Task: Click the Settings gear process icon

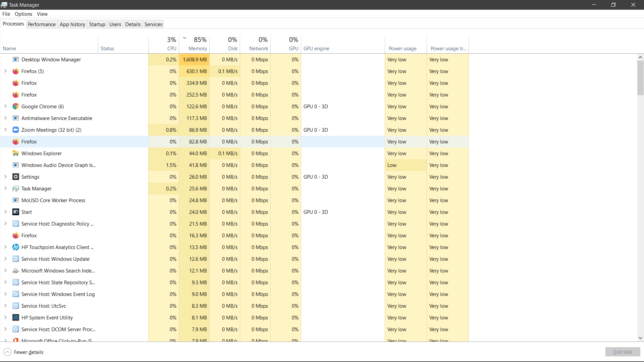Action: [x=15, y=177]
